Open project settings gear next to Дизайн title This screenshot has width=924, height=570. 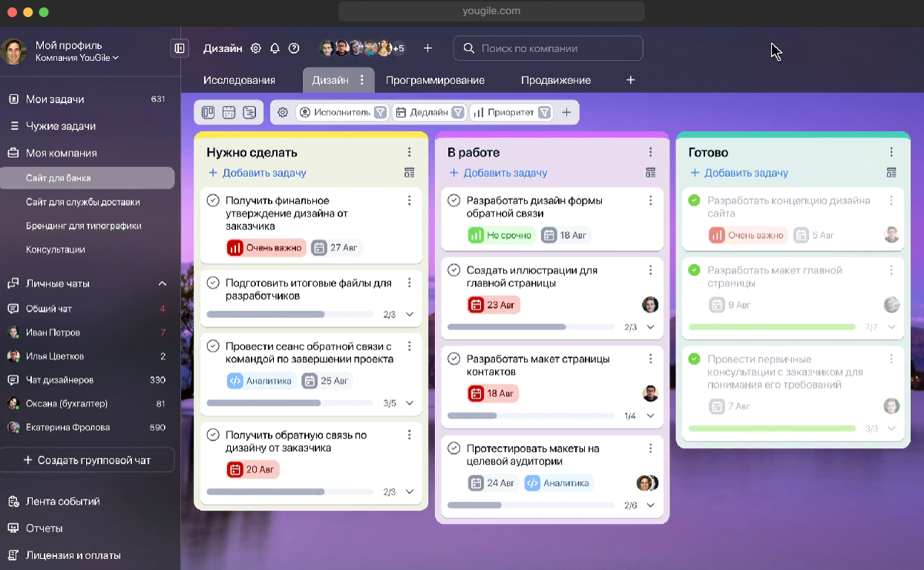(x=256, y=48)
